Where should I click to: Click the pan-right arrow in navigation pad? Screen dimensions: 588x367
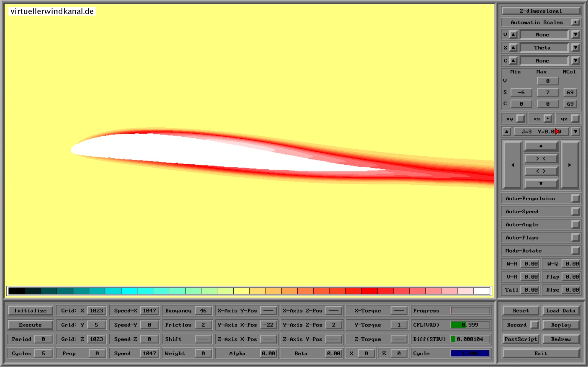tap(570, 165)
